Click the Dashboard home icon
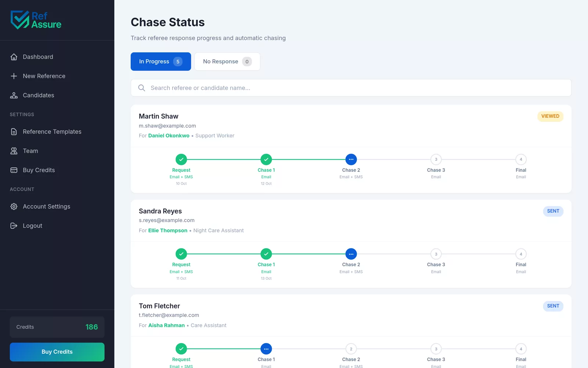 [x=14, y=57]
